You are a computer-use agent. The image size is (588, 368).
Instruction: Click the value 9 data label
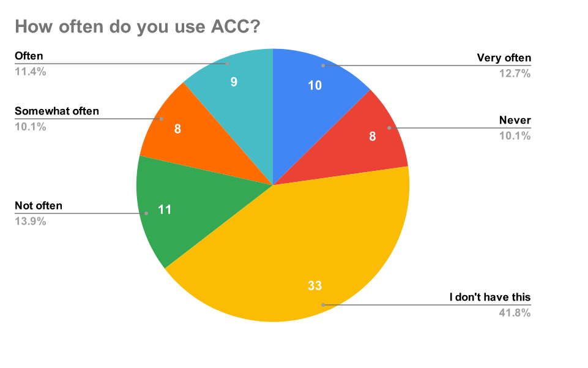234,81
